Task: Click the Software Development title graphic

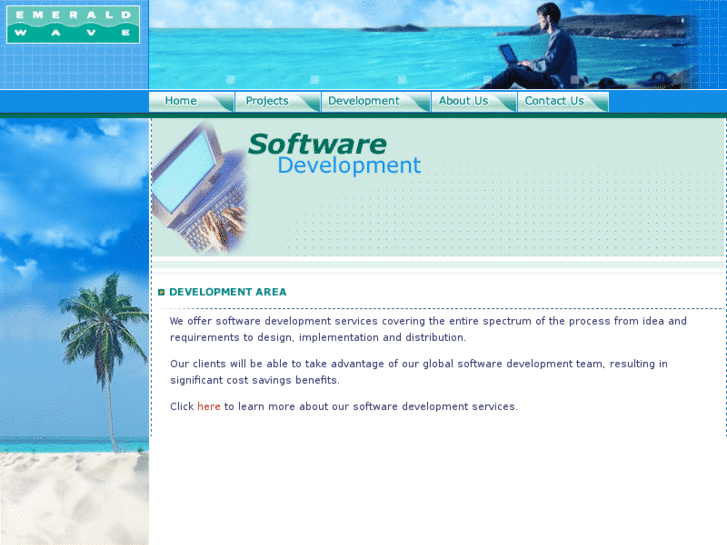Action: (335, 154)
